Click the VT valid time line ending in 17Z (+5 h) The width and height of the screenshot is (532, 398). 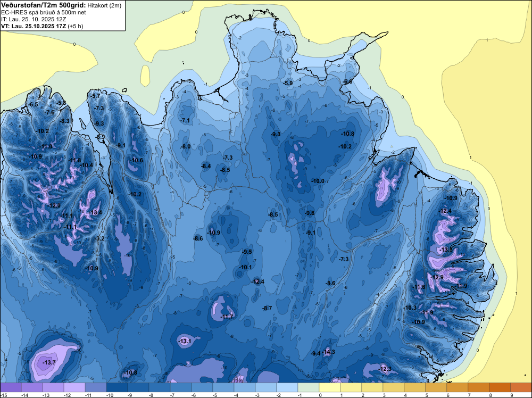[42, 26]
